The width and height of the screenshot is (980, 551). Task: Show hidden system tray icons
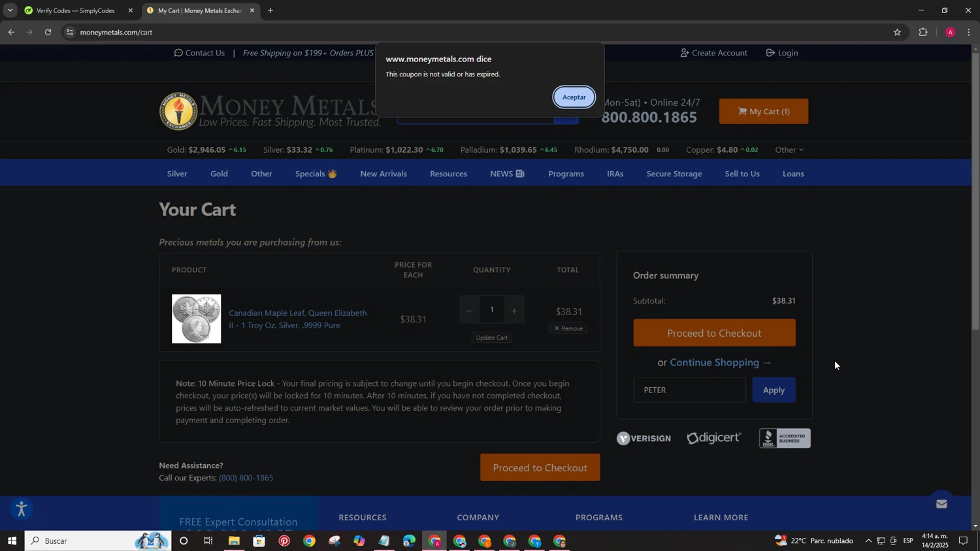(868, 541)
